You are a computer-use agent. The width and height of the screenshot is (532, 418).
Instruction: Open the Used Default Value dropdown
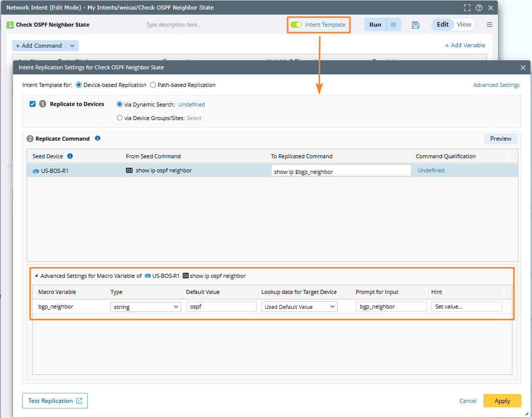point(299,306)
